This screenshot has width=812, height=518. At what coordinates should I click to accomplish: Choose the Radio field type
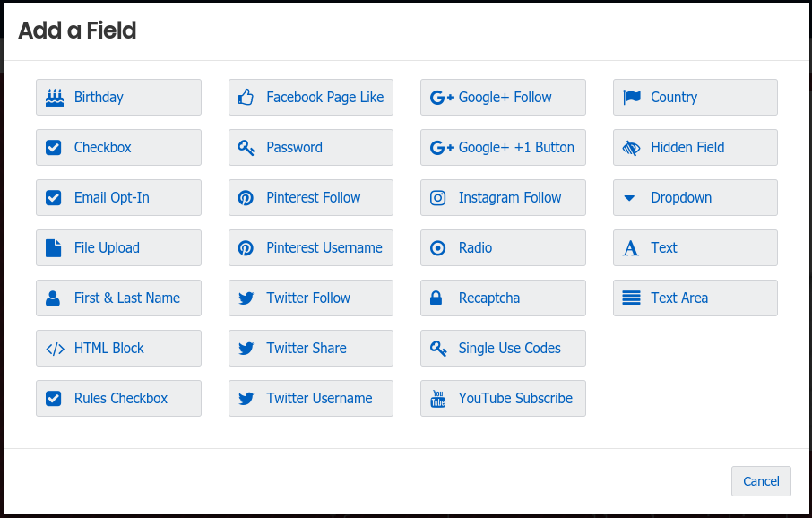(503, 248)
